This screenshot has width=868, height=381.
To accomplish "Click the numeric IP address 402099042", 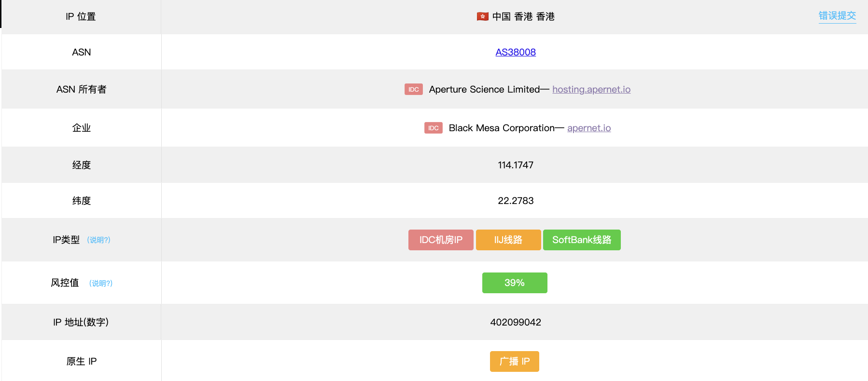I will (x=515, y=322).
